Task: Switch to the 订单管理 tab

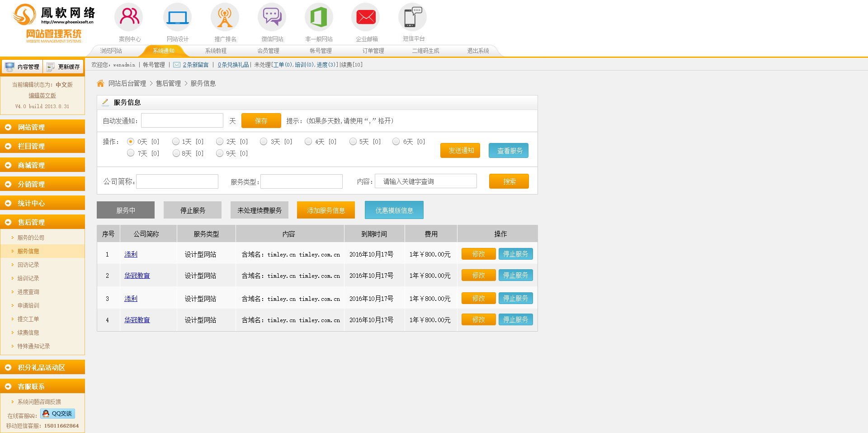Action: point(373,51)
